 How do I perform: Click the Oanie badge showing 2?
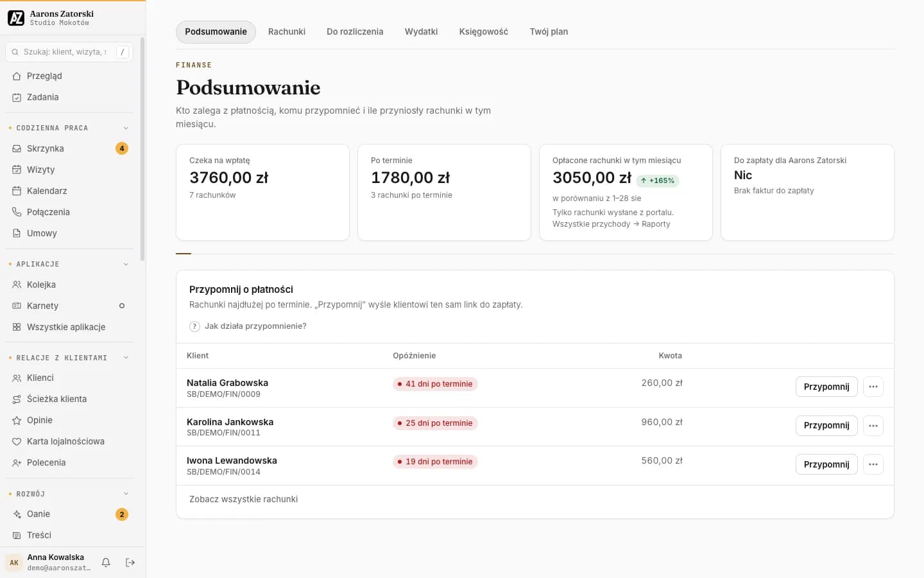[x=122, y=514]
